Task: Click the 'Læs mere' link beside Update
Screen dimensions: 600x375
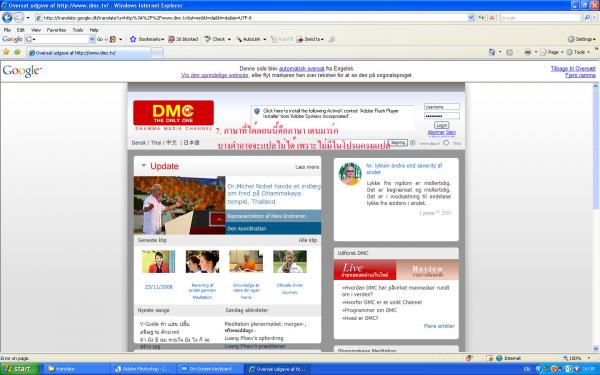Action: tap(307, 167)
